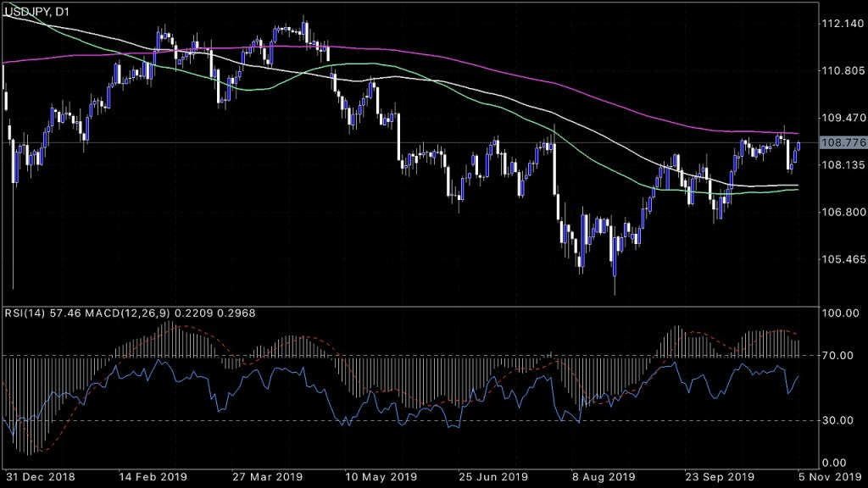
Task: Click the 23 Sep 2019 date label
Action: (x=719, y=477)
